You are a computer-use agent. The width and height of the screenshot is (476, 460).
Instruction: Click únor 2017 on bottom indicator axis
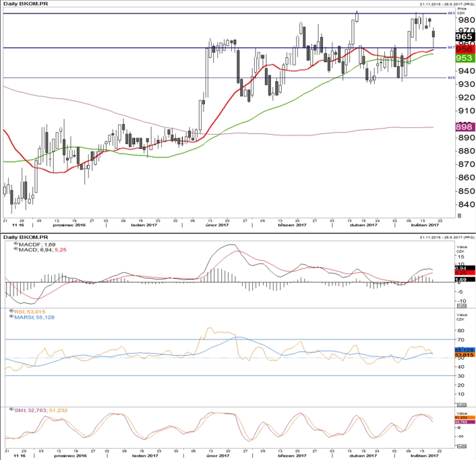pos(218,456)
